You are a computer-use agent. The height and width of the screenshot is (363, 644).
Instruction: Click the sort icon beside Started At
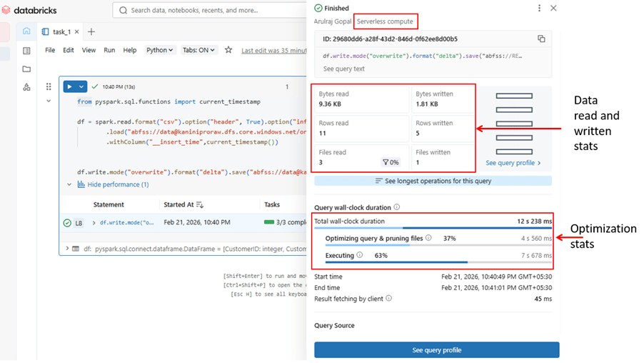click(200, 205)
